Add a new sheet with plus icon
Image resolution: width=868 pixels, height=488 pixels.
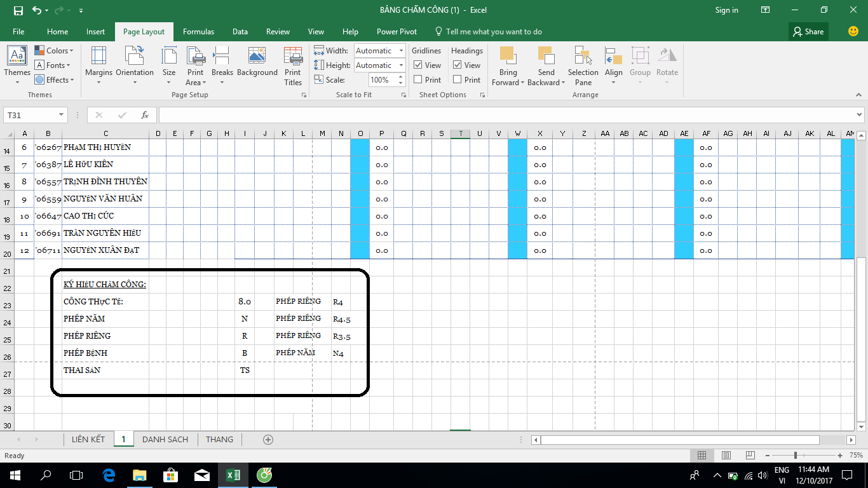pyautogui.click(x=268, y=440)
